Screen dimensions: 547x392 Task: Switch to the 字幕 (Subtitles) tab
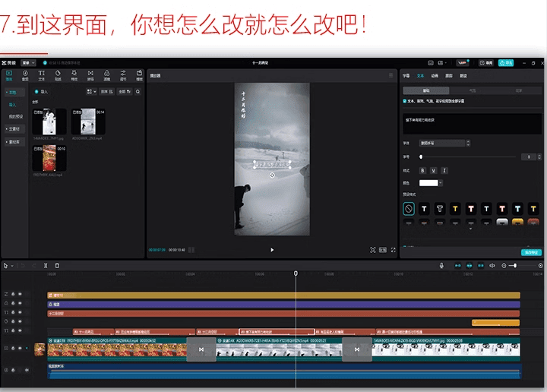click(x=406, y=76)
